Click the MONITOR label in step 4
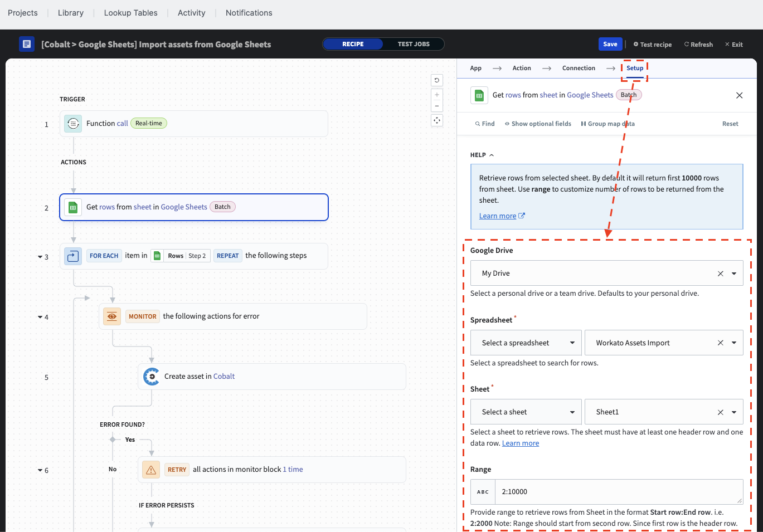Screen dimensions: 763x532 (143, 316)
